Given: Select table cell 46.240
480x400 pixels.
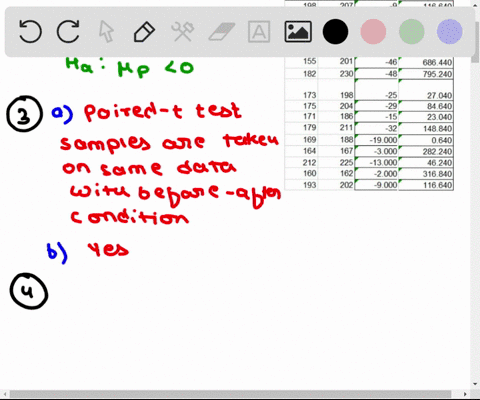Looking at the screenshot, I should coord(426,162).
